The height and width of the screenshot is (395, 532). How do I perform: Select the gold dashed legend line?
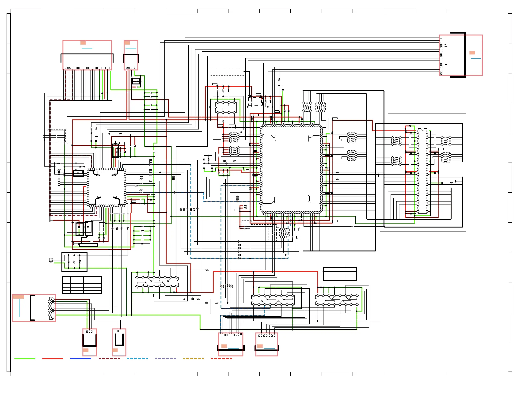(x=194, y=359)
